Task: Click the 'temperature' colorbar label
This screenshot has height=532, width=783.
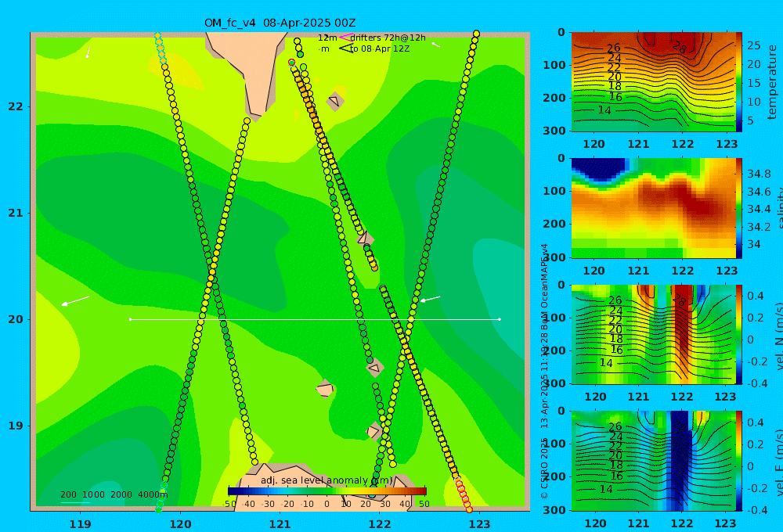Action: 773,82
